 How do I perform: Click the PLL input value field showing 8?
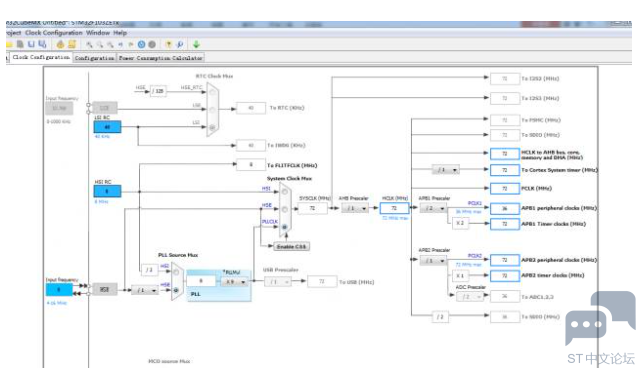pos(201,281)
